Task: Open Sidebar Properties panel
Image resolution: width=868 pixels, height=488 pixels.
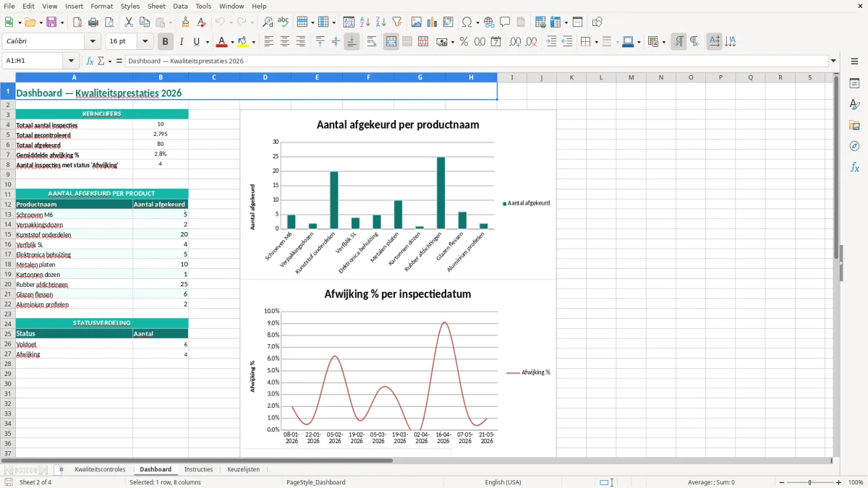Action: tap(854, 83)
